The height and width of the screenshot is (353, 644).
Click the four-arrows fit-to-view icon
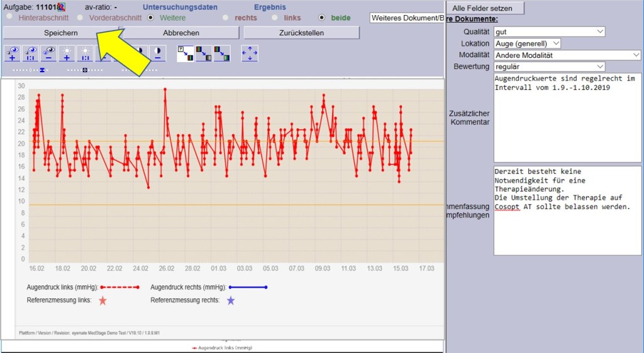(x=250, y=53)
